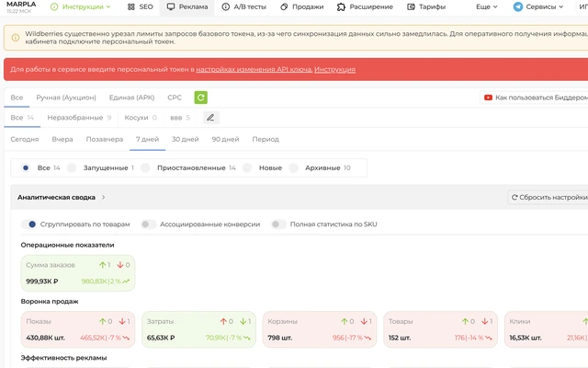Click the Telegram Сервисы icon
The height and width of the screenshot is (368, 588).
click(518, 6)
